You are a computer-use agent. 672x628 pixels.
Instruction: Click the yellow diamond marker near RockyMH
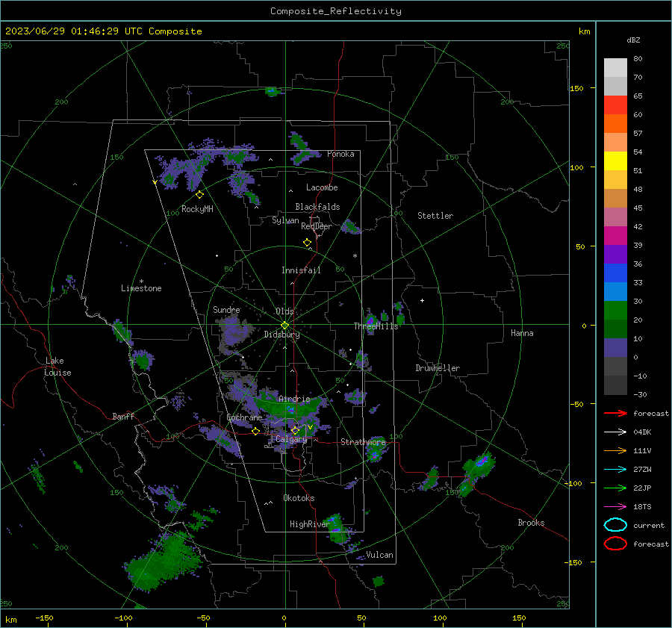point(199,195)
